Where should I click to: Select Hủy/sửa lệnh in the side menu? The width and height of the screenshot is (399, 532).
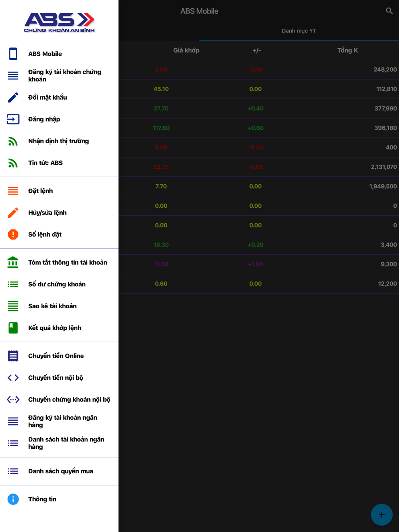coord(47,213)
